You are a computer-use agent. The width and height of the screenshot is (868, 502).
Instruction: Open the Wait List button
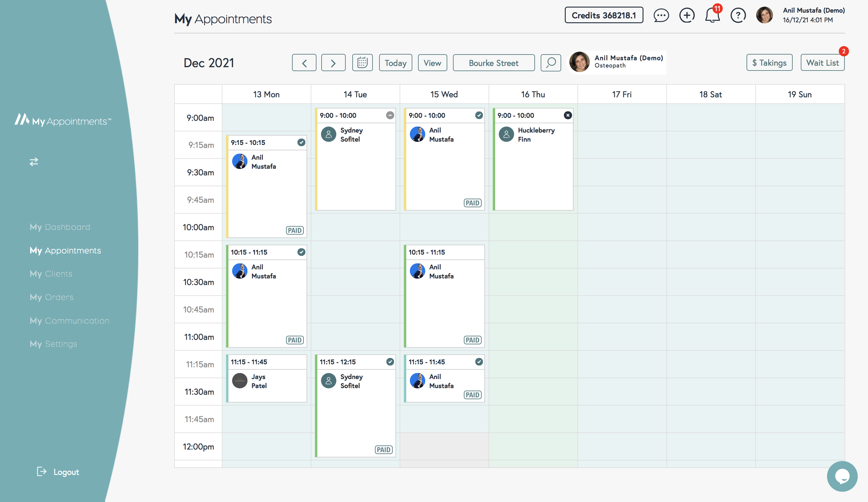[x=822, y=63]
